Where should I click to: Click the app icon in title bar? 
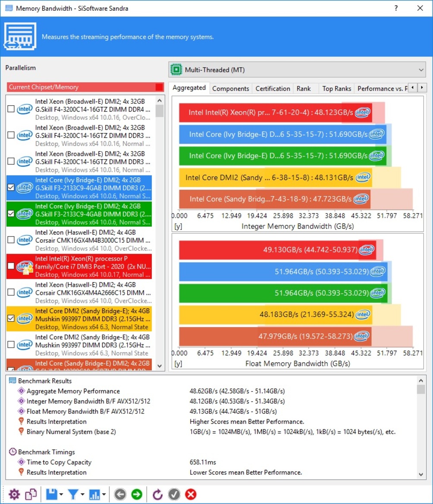[9, 8]
